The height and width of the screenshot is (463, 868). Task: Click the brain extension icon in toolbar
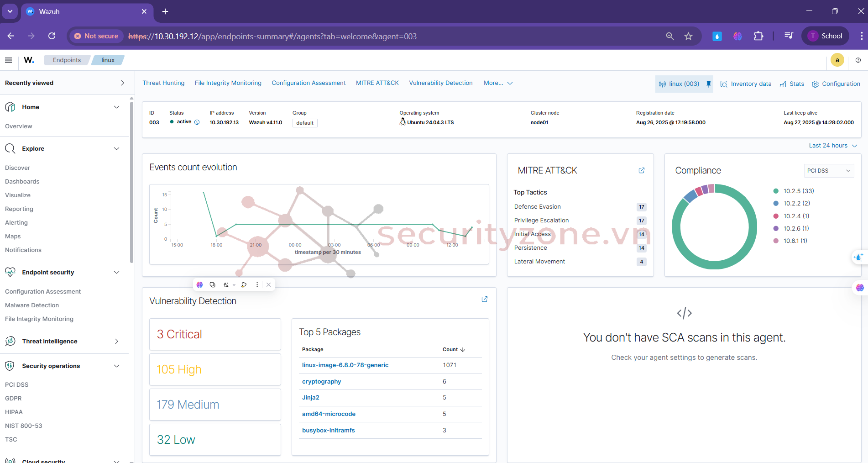pyautogui.click(x=737, y=36)
